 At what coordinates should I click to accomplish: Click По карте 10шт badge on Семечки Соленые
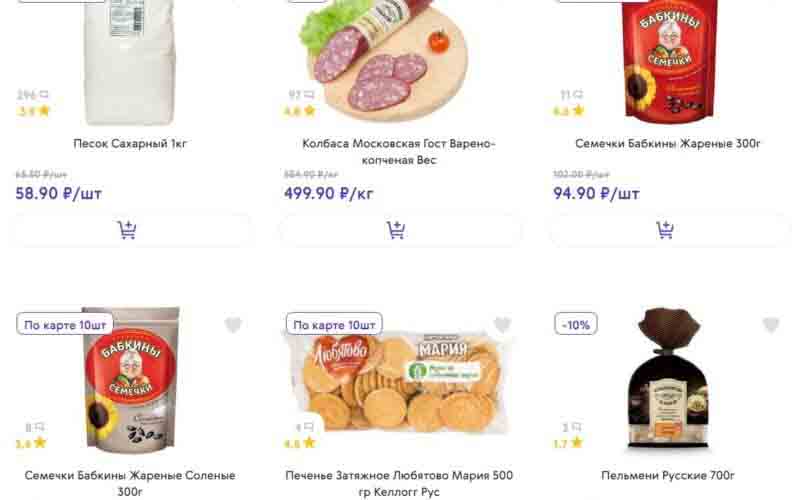[x=65, y=325]
